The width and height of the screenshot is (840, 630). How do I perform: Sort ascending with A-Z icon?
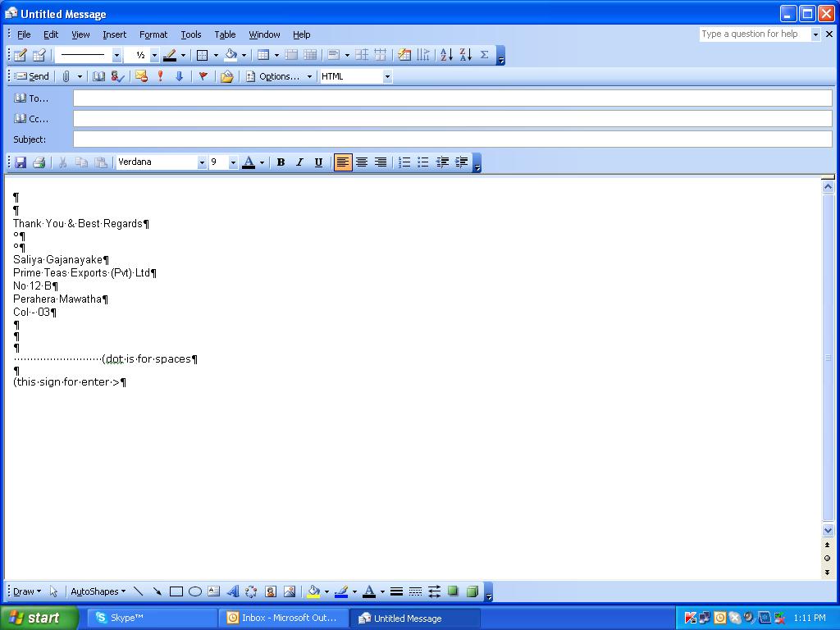447,55
